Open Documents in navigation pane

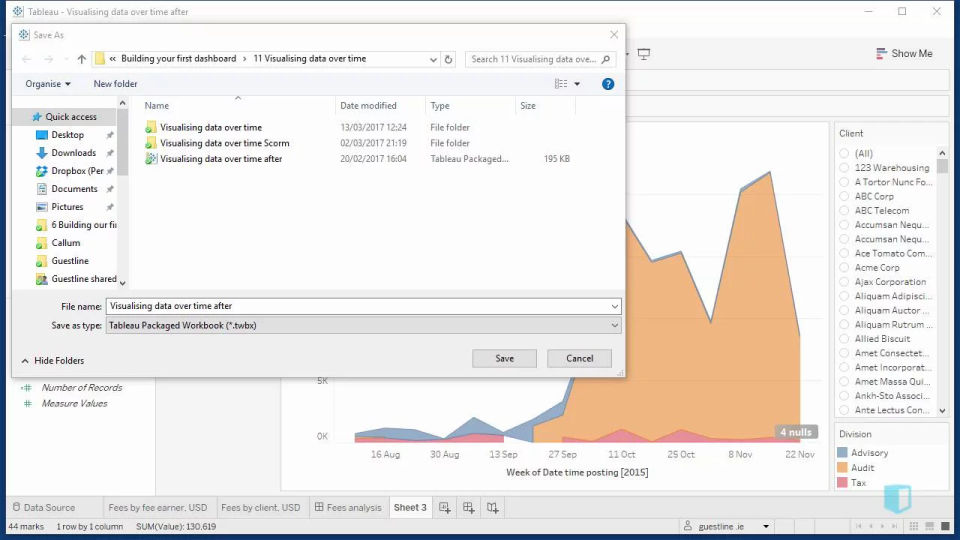tap(74, 189)
